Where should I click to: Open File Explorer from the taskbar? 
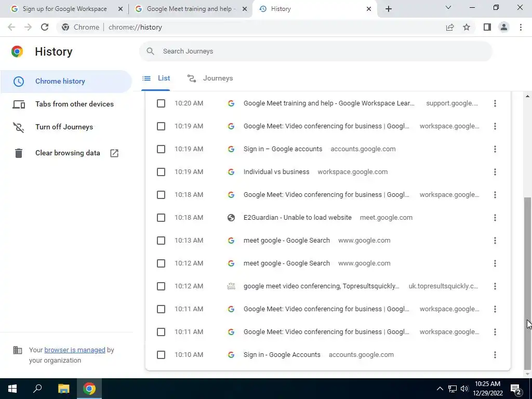pyautogui.click(x=63, y=389)
